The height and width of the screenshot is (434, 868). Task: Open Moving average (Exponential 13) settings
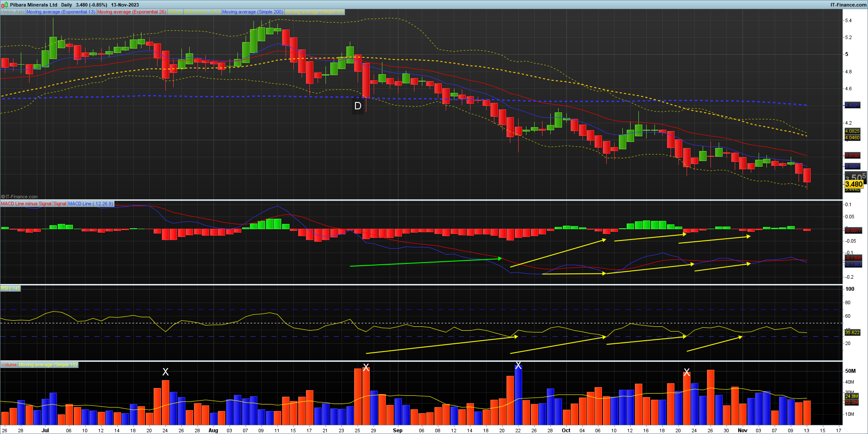tap(60, 12)
